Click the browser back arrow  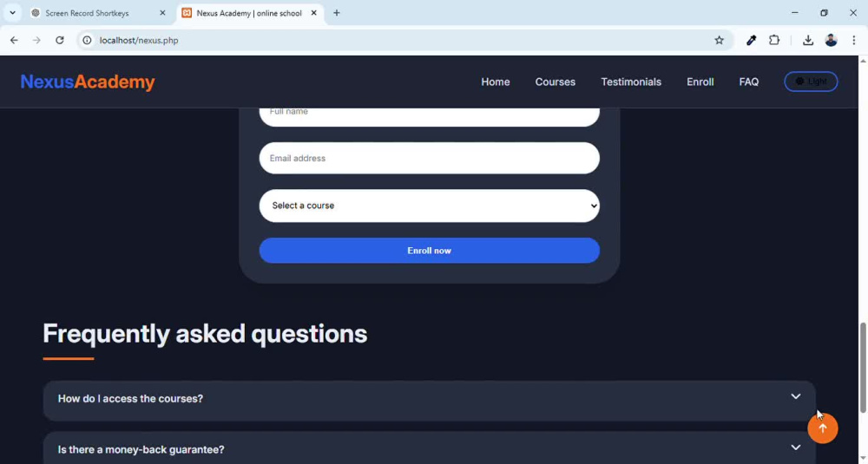point(14,41)
